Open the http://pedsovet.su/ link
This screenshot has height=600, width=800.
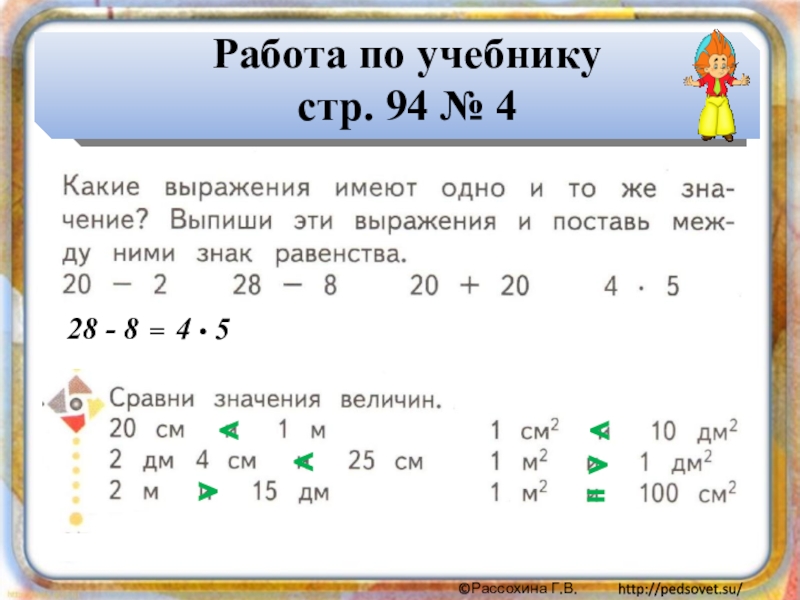pyautogui.click(x=680, y=589)
